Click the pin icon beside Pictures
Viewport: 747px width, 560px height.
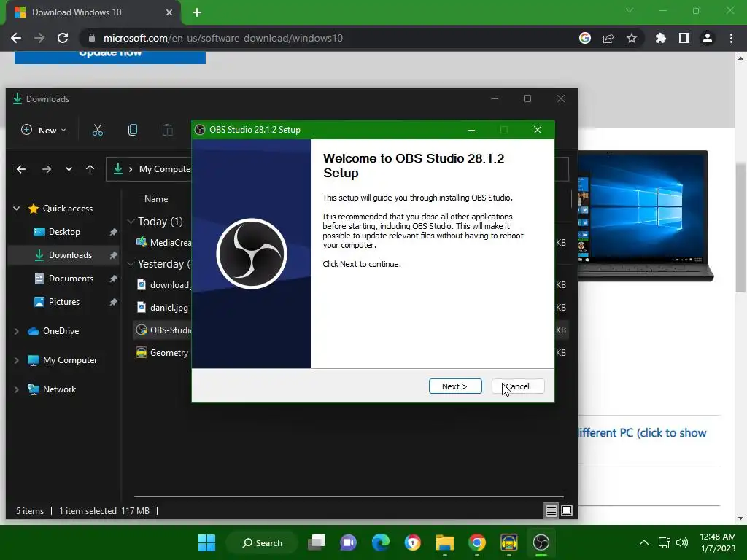coord(113,302)
